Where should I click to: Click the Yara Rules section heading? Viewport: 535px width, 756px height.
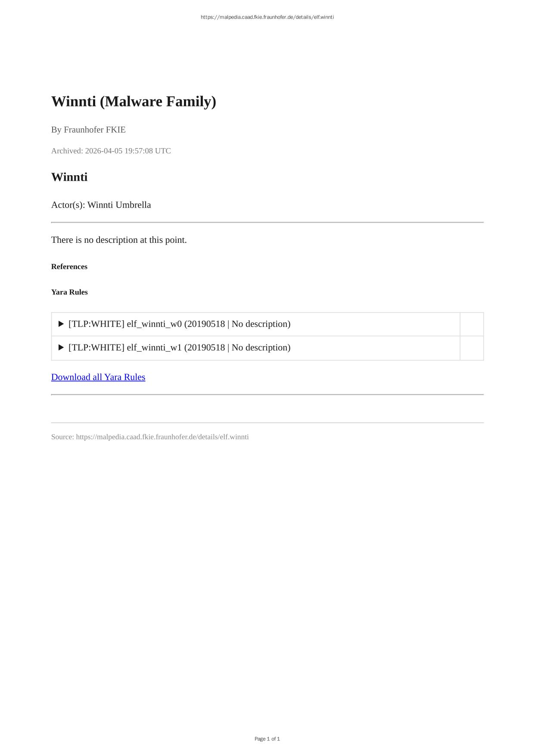tap(69, 292)
